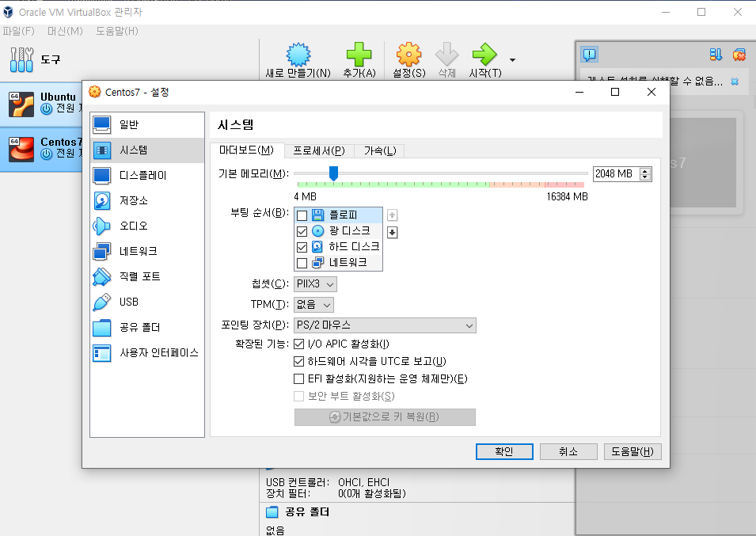The image size is (756, 536).
Task: Click the Start (시작) green arrow icon
Action: pyautogui.click(x=484, y=54)
